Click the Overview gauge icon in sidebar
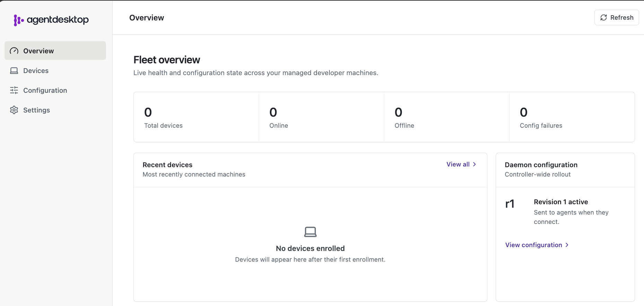 click(14, 51)
